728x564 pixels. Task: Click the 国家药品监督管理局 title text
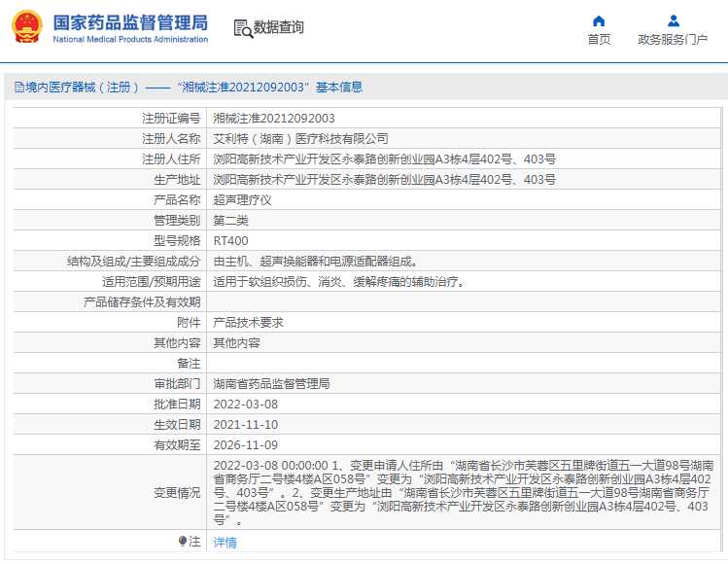click(x=130, y=22)
